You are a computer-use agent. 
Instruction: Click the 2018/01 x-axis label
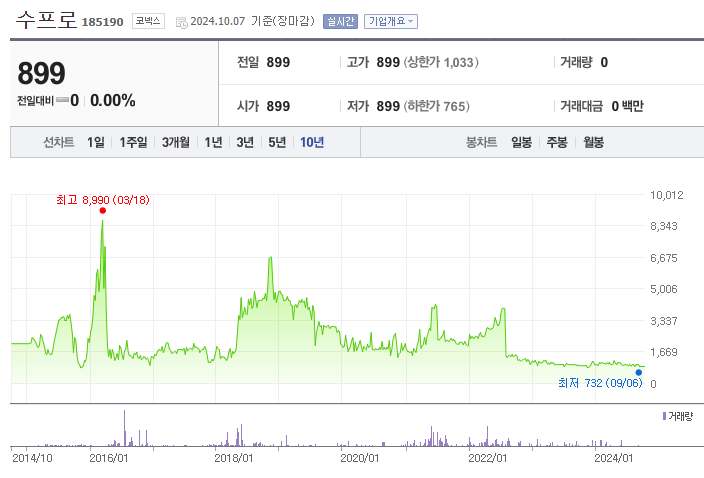click(233, 458)
